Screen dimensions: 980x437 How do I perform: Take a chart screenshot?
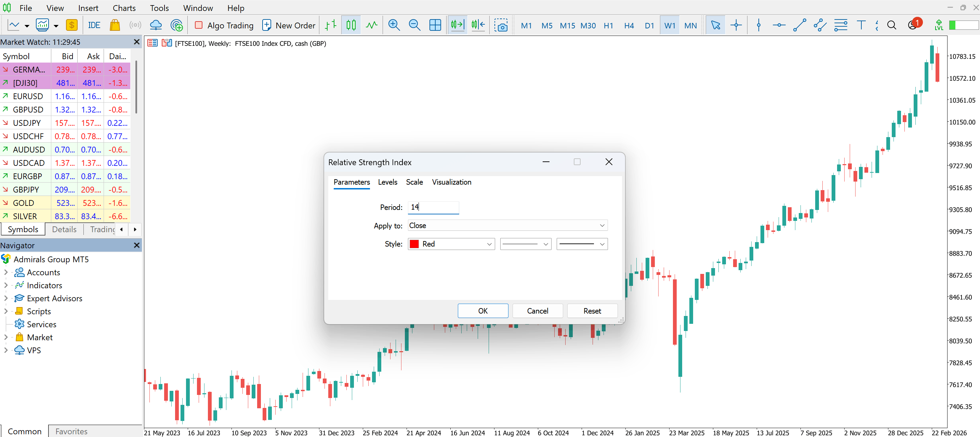coord(501,26)
